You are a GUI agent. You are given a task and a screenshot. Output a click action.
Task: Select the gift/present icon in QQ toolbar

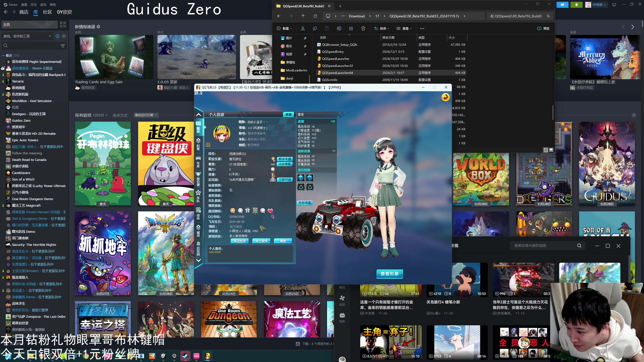247,210
